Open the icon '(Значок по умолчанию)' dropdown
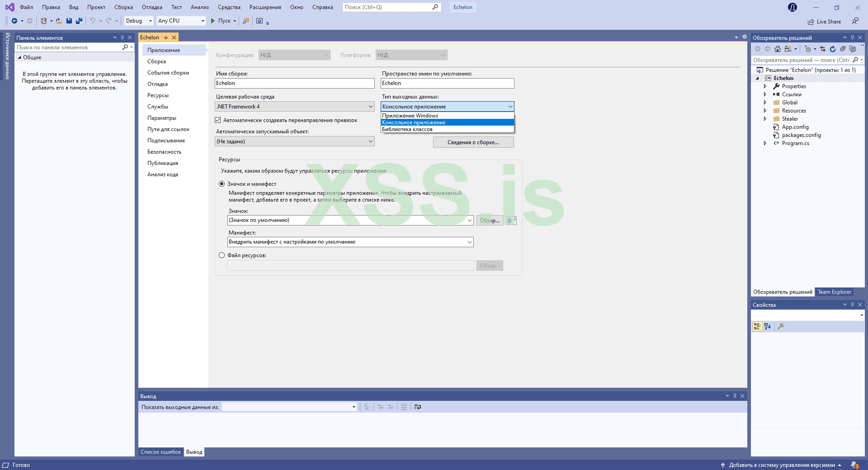Image resolution: width=868 pixels, height=470 pixels. 350,221
